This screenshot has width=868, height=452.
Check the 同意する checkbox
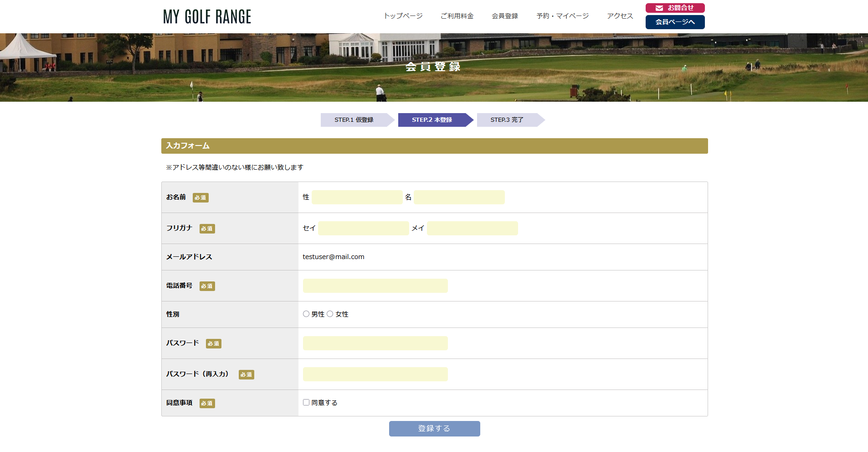[x=306, y=402]
